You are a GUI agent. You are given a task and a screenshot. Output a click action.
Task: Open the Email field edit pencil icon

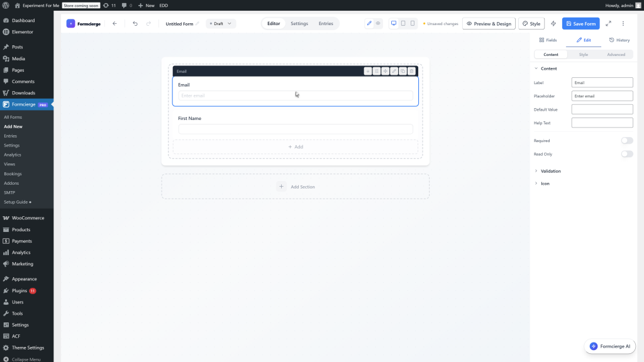click(394, 71)
